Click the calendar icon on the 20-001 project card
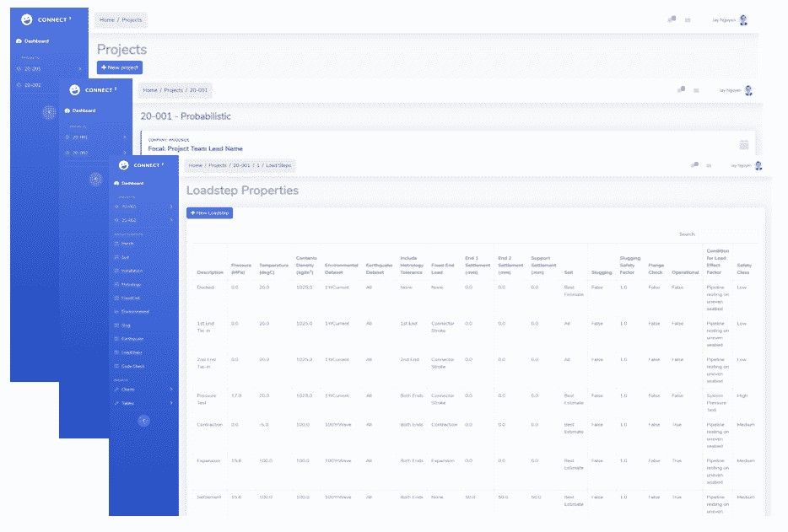 tap(743, 144)
